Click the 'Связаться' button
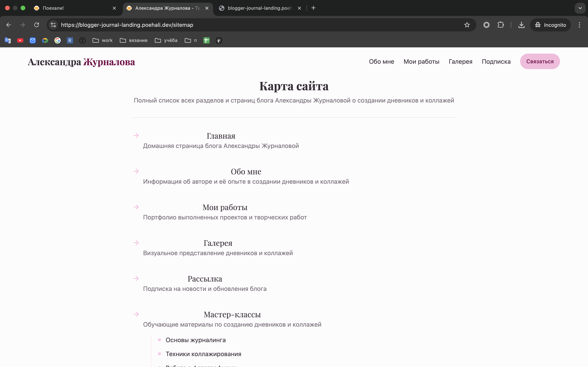 (540, 61)
